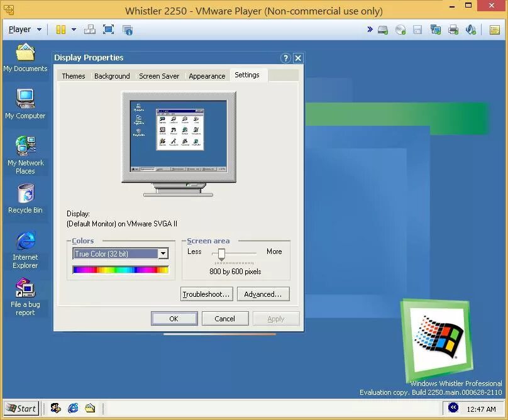Image resolution: width=508 pixels, height=420 pixels.
Task: Select the Internet Explorer desktop icon
Action: pos(25,250)
